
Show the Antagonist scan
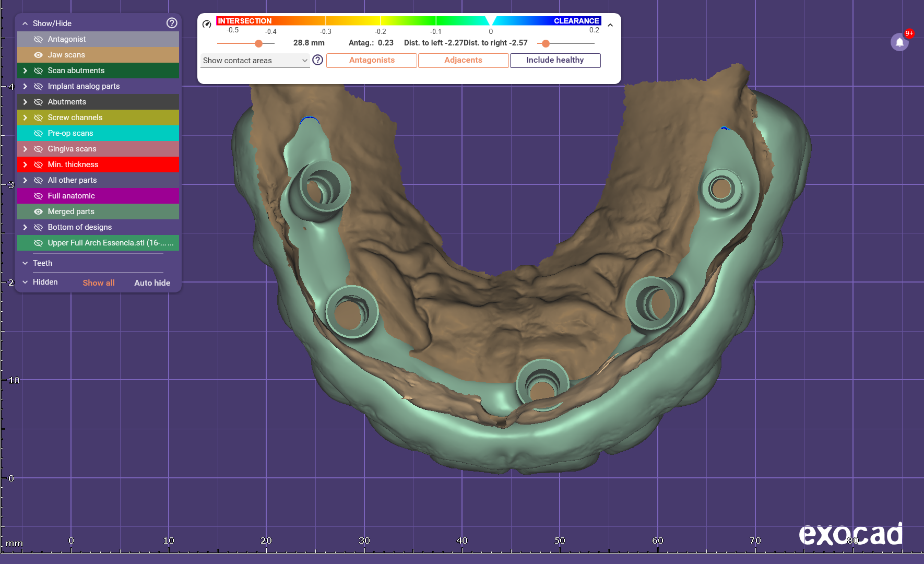[38, 39]
